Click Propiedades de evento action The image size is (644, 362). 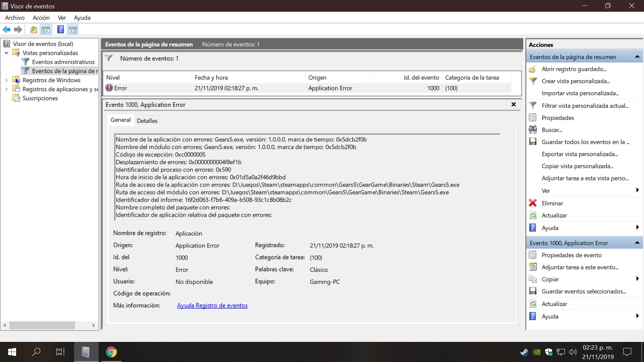click(572, 255)
